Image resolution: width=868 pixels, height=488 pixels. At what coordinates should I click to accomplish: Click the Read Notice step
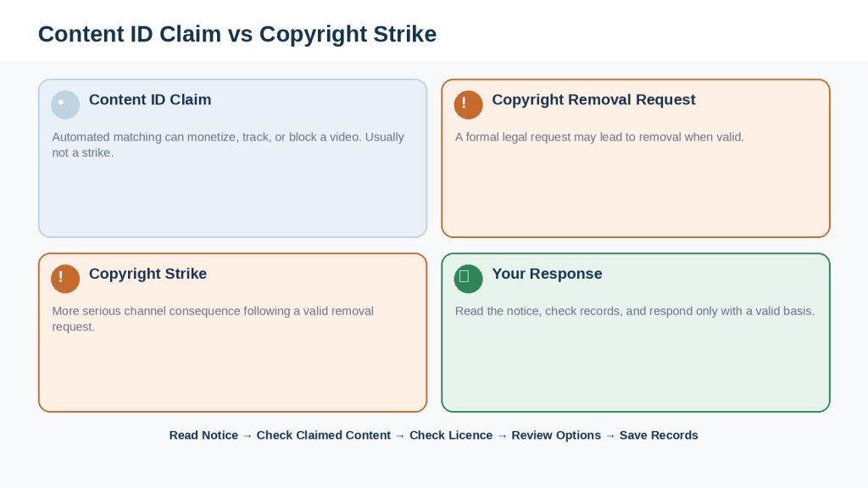(x=203, y=435)
